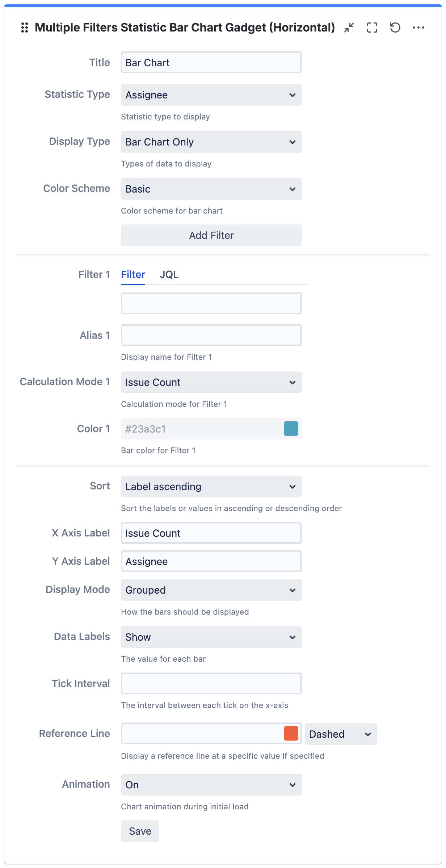The width and height of the screenshot is (446, 868).
Task: Expand the Display Type dropdown
Action: [211, 142]
